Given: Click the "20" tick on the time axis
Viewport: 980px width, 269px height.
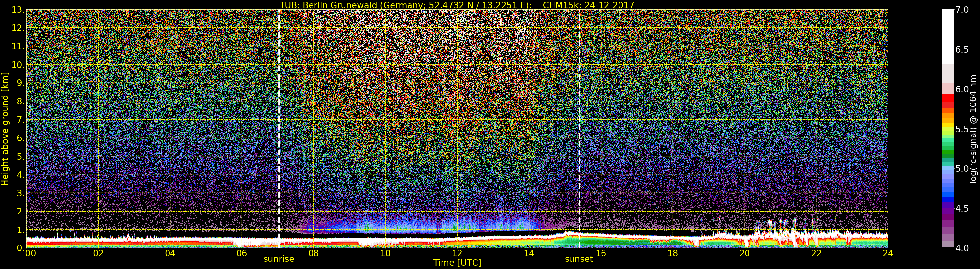Looking at the screenshot, I should pyautogui.click(x=744, y=253).
